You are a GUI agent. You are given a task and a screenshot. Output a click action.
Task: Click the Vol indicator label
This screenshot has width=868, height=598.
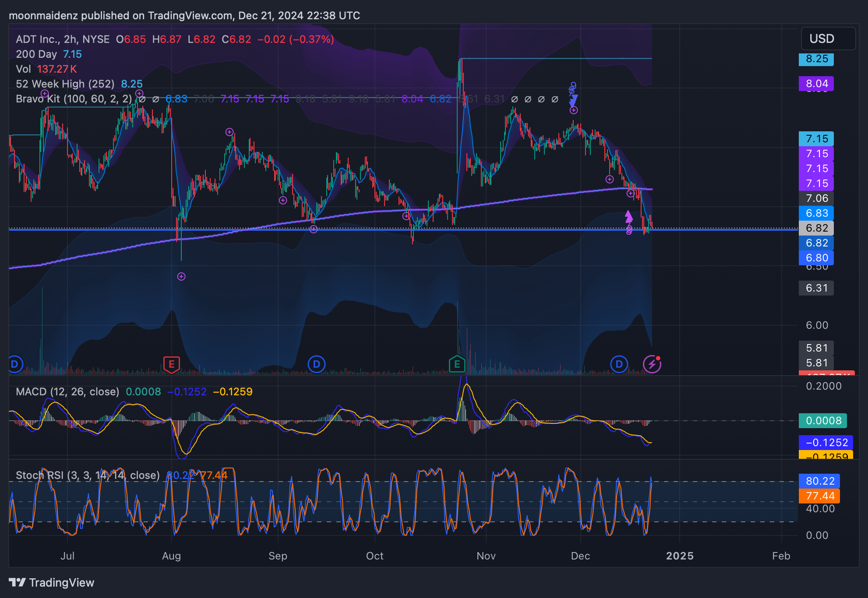tap(23, 69)
